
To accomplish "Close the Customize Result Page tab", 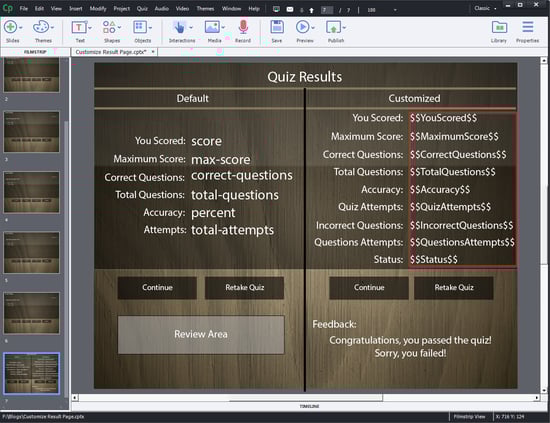I will (153, 52).
